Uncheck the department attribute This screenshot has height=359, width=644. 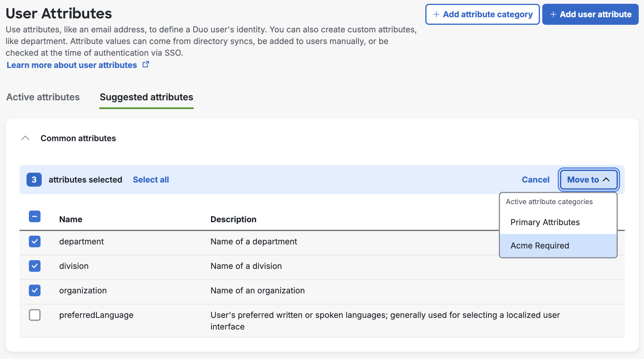point(35,241)
